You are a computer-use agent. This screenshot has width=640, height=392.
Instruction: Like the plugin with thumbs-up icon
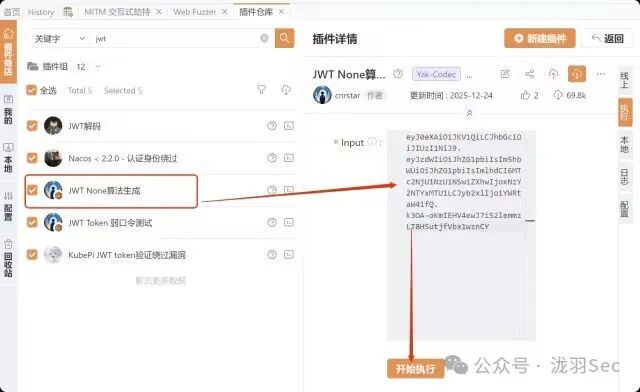click(525, 95)
